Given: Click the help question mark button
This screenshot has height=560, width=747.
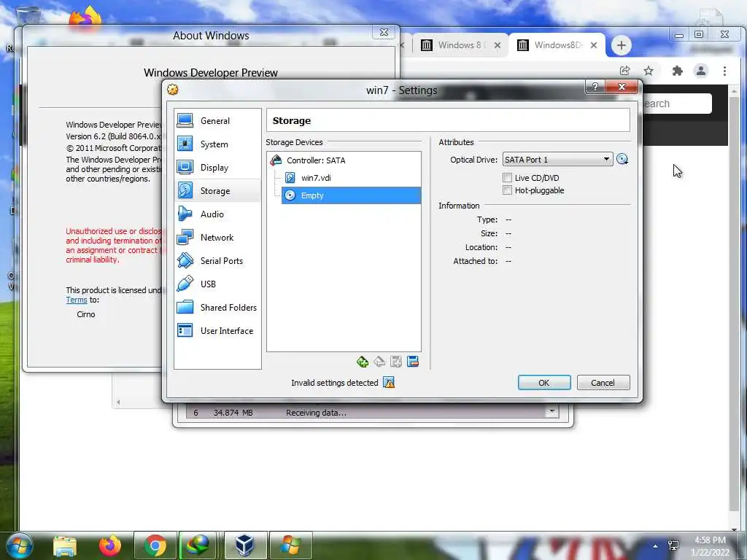Looking at the screenshot, I should tap(595, 87).
